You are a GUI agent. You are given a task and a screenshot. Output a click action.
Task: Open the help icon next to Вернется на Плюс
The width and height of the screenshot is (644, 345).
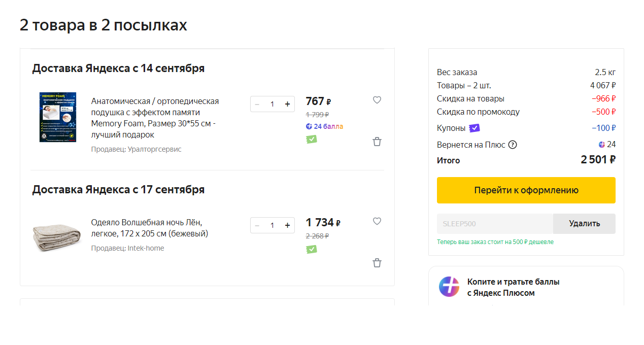tap(513, 145)
